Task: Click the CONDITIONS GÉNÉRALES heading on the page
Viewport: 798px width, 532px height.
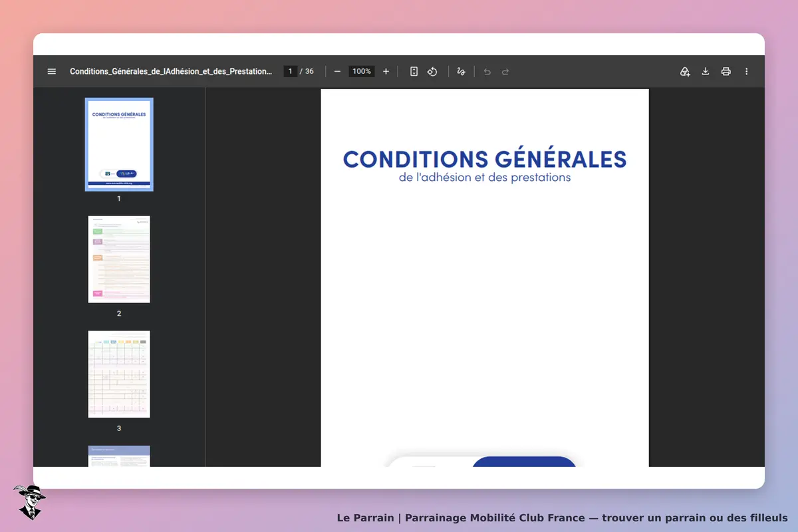Action: pos(485,159)
